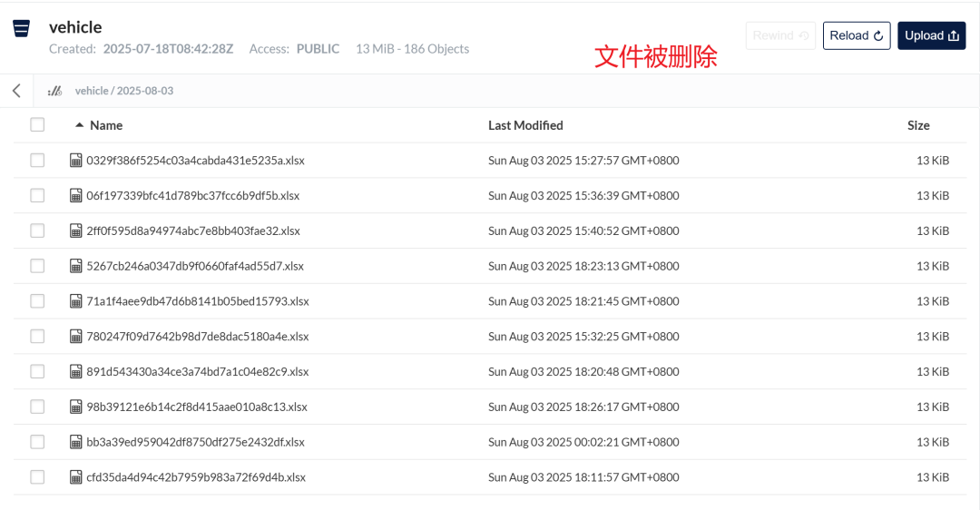The height and width of the screenshot is (510, 980).
Task: Click the Upload button
Action: tap(931, 35)
